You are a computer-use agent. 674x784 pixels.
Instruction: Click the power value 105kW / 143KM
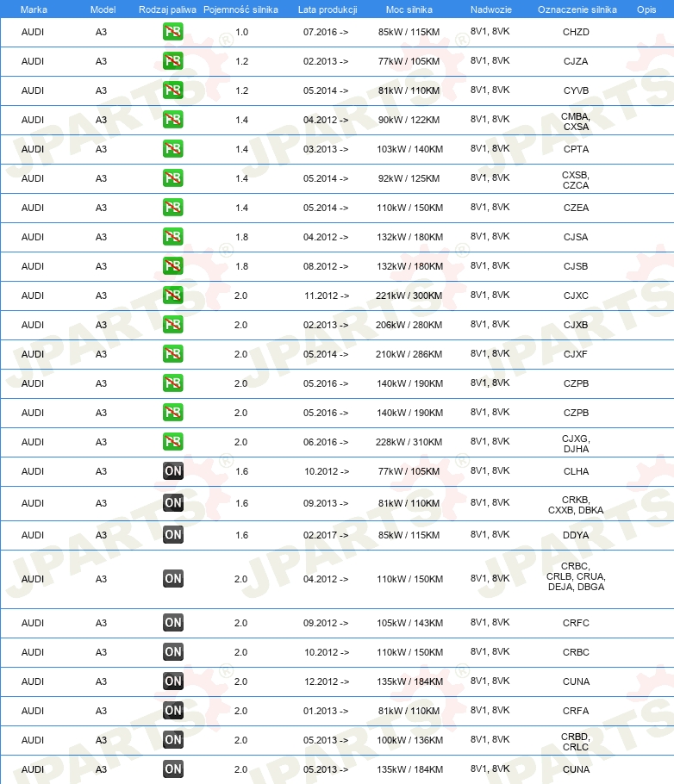pyautogui.click(x=409, y=623)
